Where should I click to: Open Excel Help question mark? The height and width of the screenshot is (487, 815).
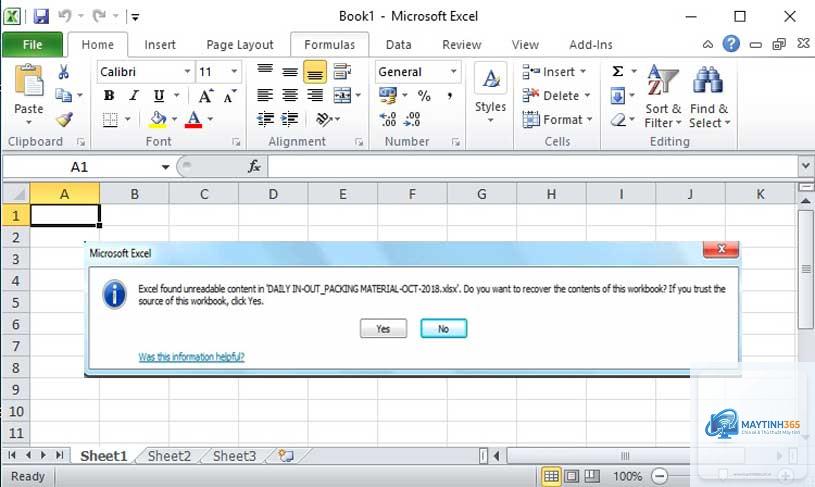731,44
